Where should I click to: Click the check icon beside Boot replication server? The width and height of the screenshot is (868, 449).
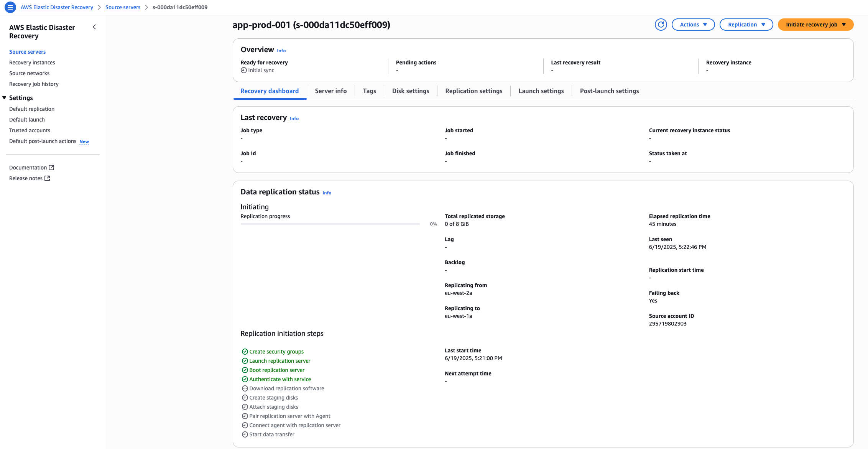point(245,370)
